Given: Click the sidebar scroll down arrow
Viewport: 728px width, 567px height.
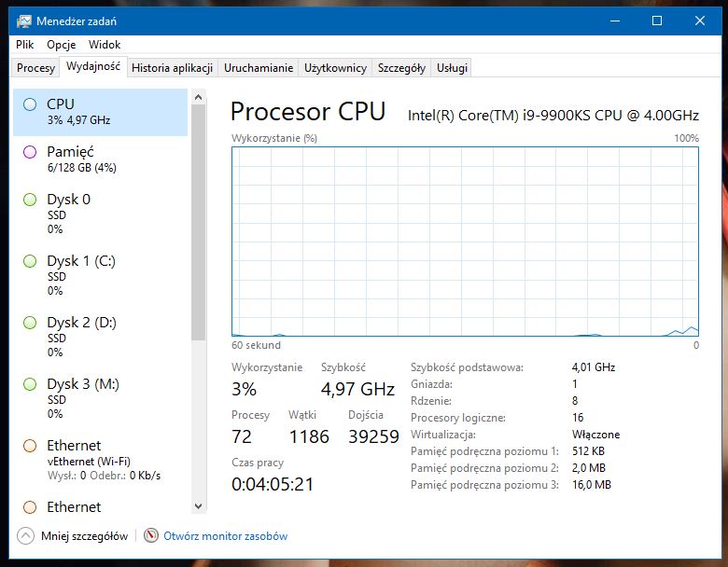Looking at the screenshot, I should (x=198, y=506).
